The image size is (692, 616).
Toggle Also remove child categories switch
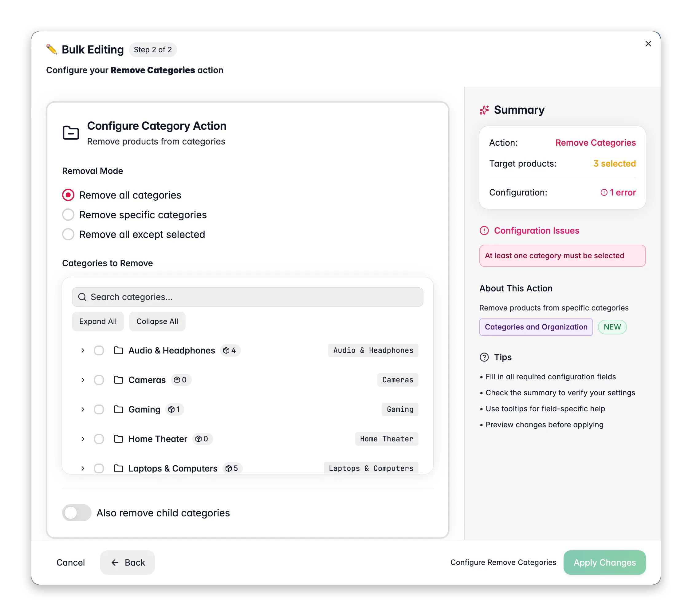[x=77, y=513]
